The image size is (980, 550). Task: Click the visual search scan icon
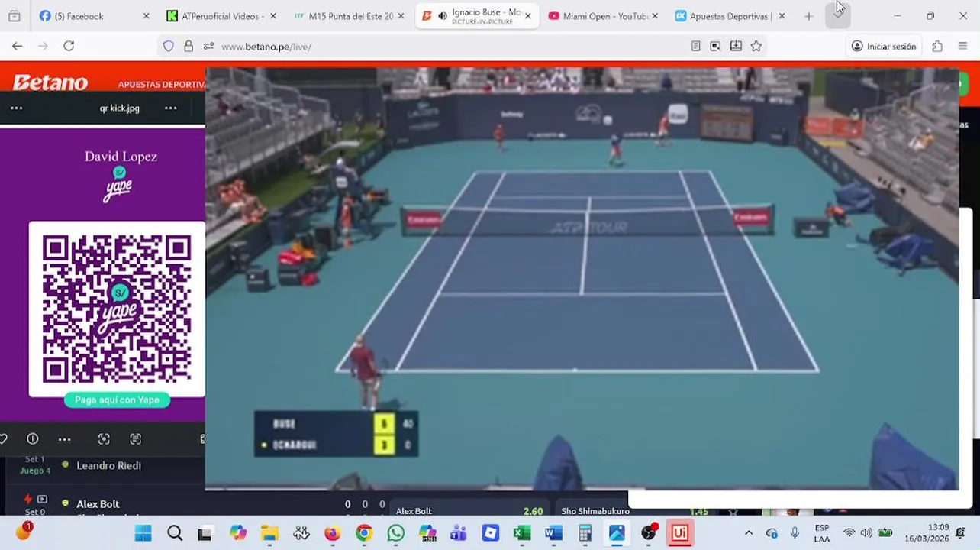pyautogui.click(x=104, y=438)
